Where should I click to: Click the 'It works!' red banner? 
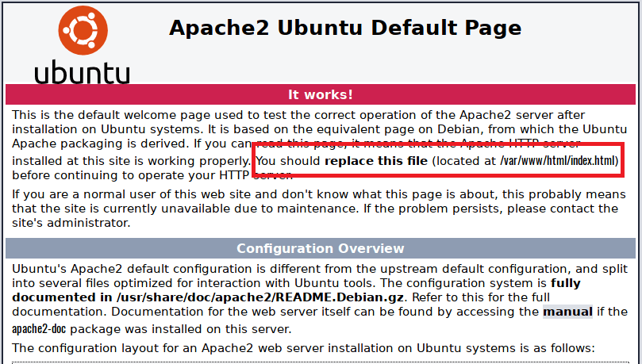320,94
